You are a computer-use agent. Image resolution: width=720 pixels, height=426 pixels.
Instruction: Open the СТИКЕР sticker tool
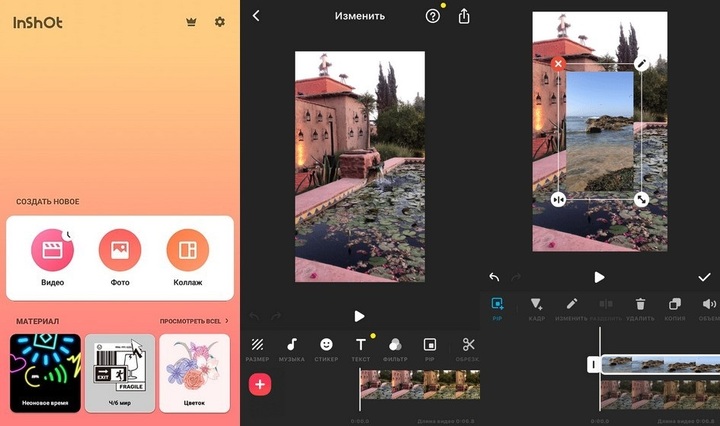click(x=326, y=350)
